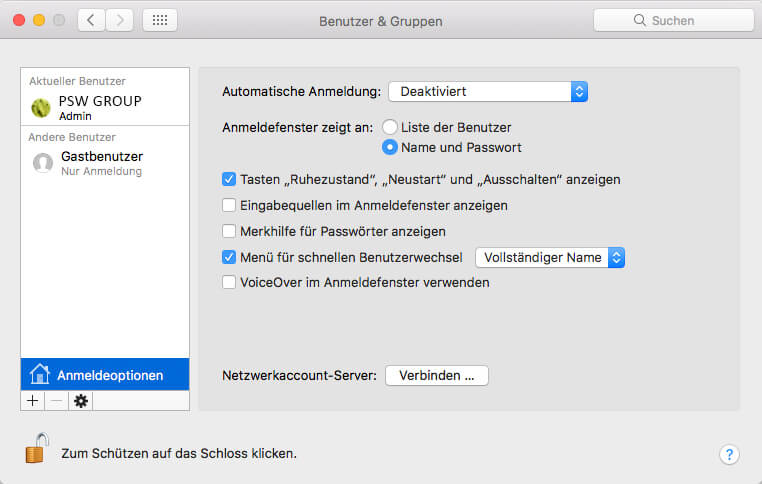
Task: Open the "Automatische Anmeldung" dropdown
Action: pyautogui.click(x=488, y=92)
